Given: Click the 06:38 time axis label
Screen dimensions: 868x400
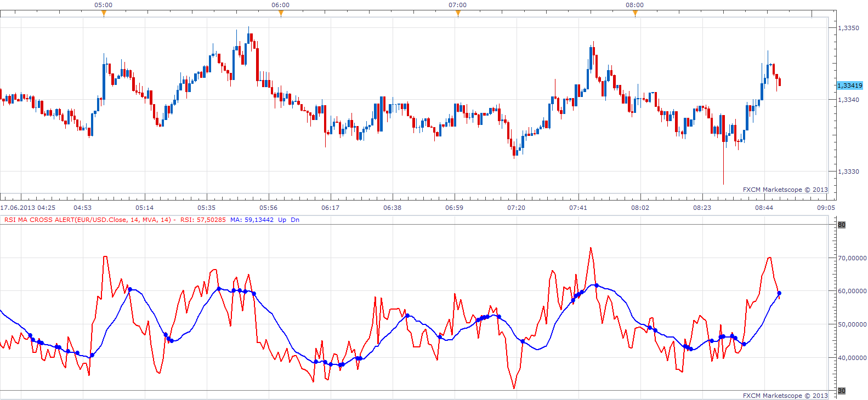Looking at the screenshot, I should pos(393,208).
